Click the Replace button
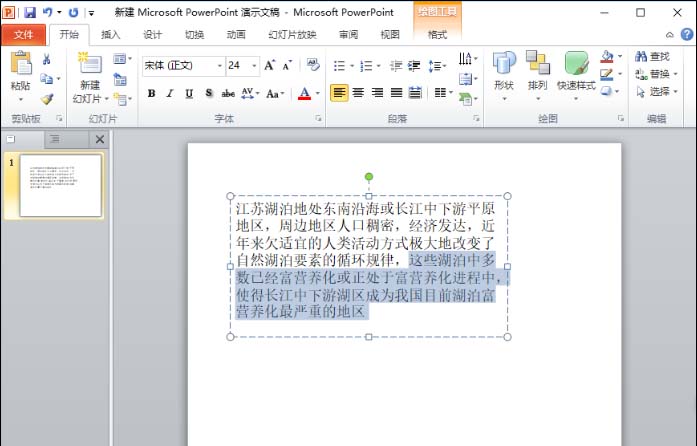697x446 pixels. pyautogui.click(x=655, y=74)
